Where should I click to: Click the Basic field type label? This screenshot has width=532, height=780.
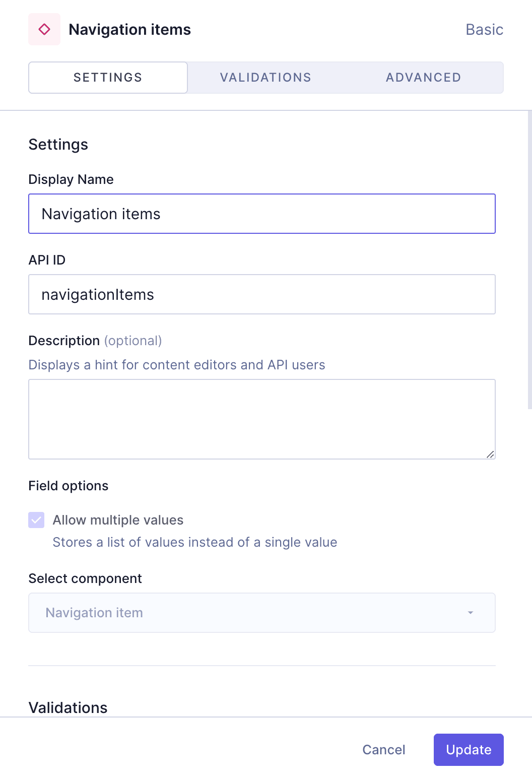coord(484,29)
